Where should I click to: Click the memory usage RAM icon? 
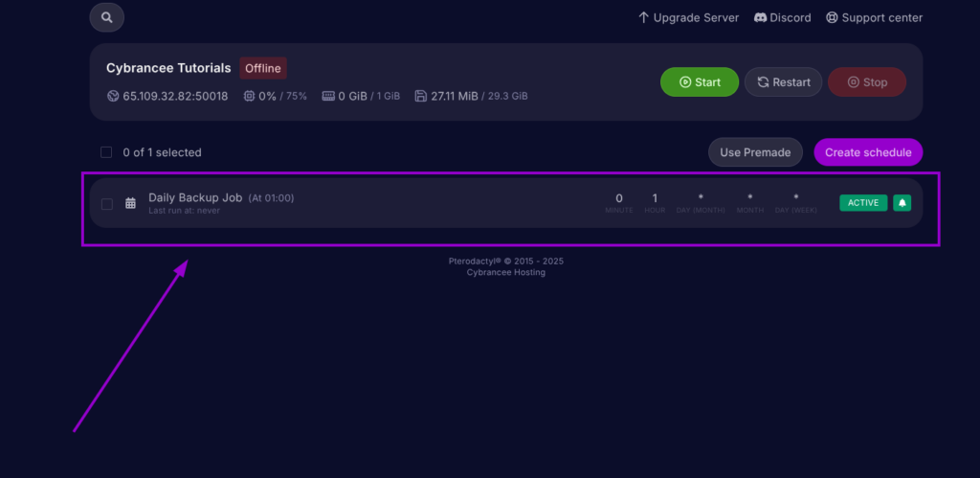[x=328, y=96]
